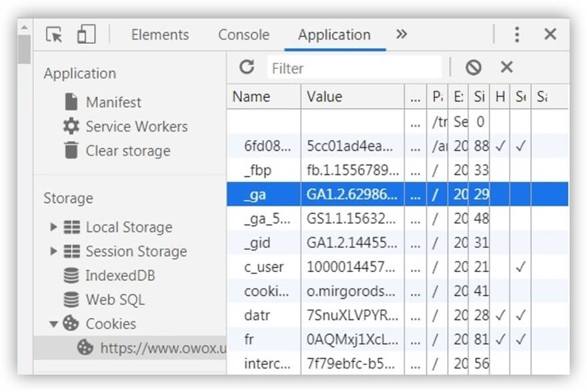Open Clear storage section
587x392 pixels.
tap(127, 151)
